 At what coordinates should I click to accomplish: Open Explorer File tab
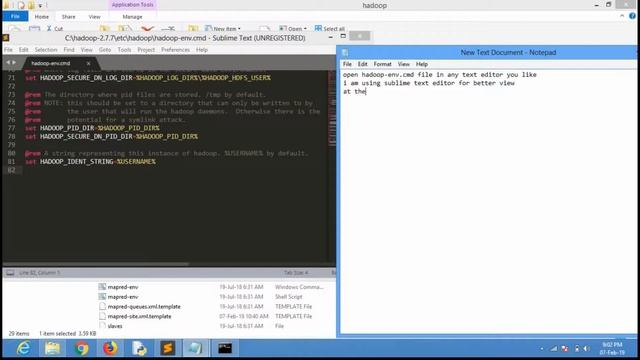tap(16, 16)
